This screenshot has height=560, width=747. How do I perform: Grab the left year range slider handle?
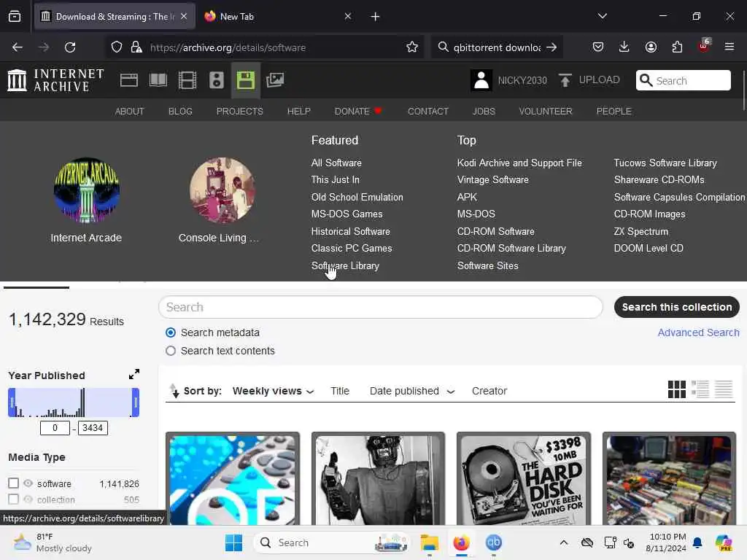[x=12, y=402]
